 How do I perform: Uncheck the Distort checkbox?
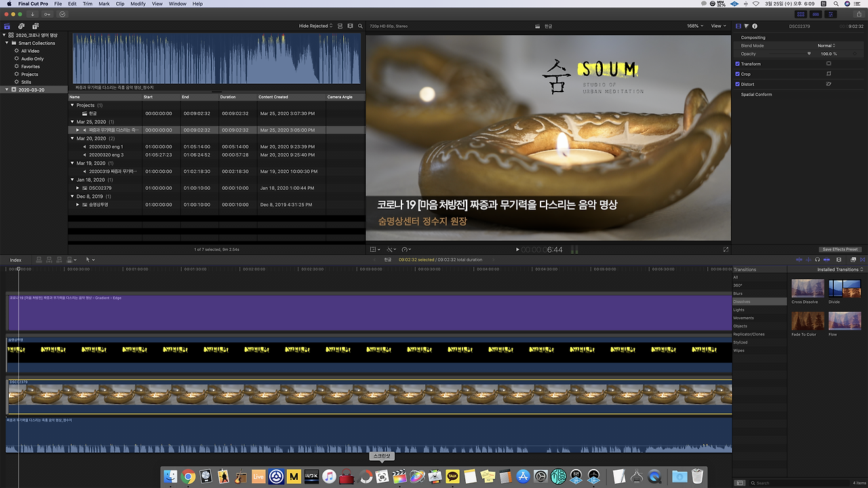(x=738, y=84)
